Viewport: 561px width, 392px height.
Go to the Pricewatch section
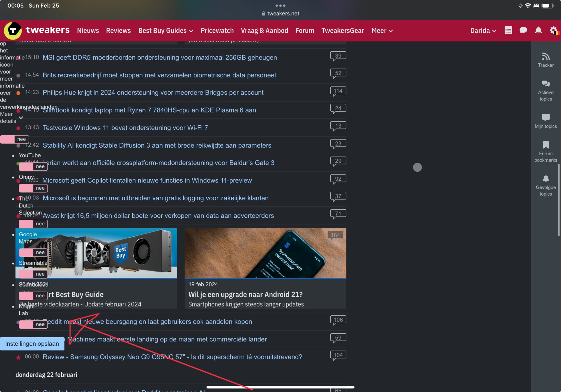(217, 30)
